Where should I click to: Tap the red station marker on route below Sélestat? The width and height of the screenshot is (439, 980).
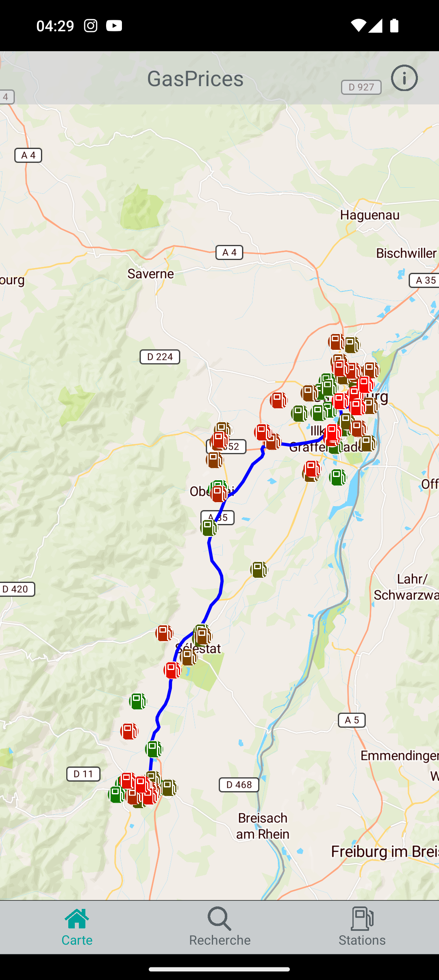[172, 670]
